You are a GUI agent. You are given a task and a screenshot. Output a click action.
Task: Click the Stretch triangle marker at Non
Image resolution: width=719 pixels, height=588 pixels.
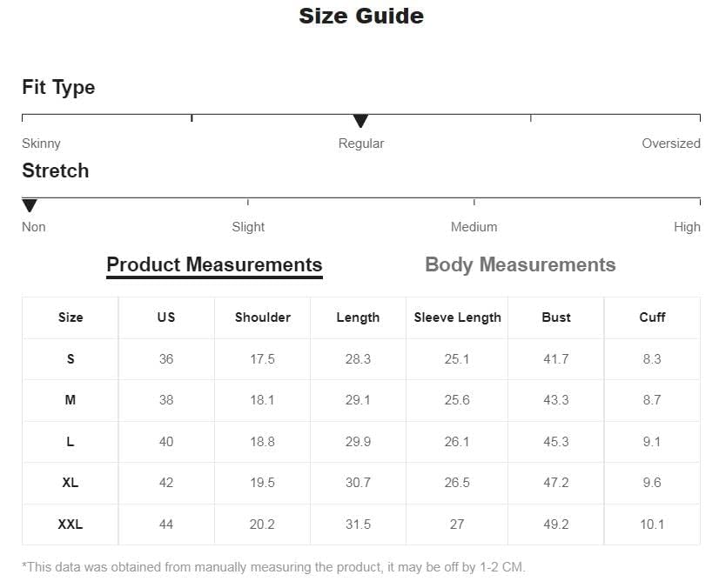click(x=30, y=205)
